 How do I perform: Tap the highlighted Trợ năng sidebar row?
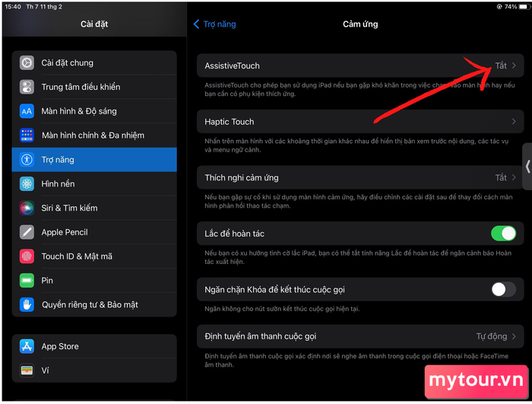click(94, 159)
